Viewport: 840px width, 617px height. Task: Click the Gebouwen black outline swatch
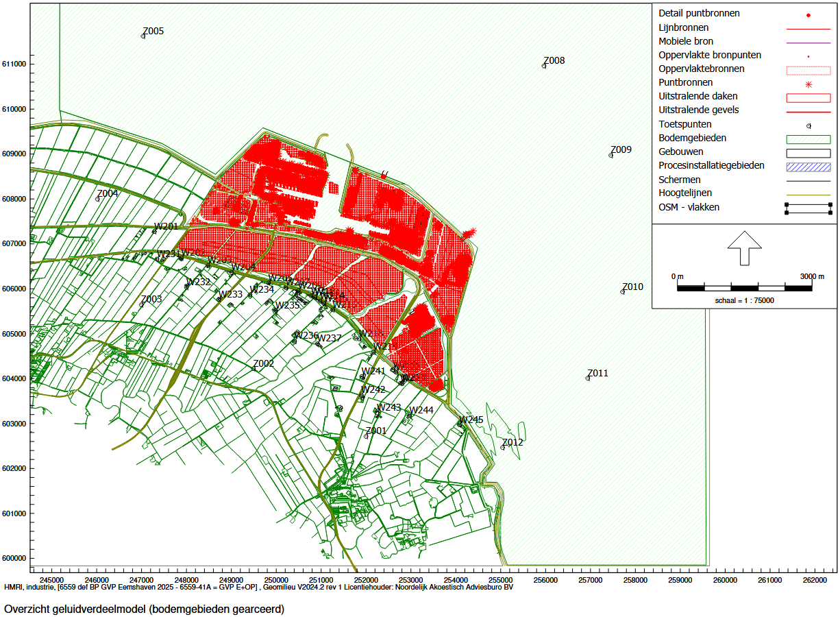click(808, 153)
